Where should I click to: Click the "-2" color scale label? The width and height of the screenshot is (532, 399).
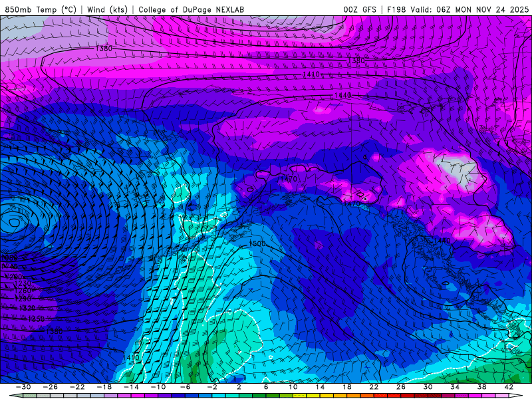211,387
